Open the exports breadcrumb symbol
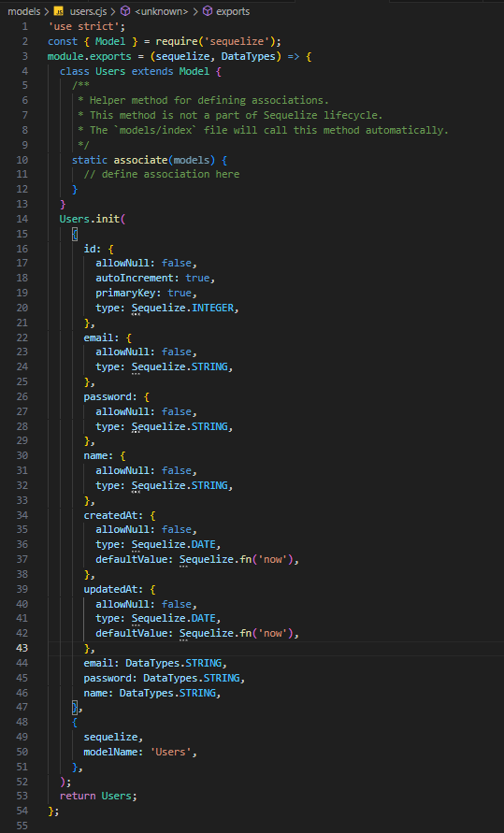Viewport: 504px width, 833px height. (233, 11)
